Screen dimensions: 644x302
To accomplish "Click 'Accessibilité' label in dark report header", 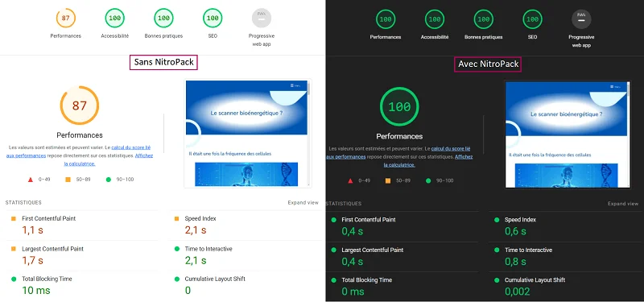I will (x=435, y=37).
